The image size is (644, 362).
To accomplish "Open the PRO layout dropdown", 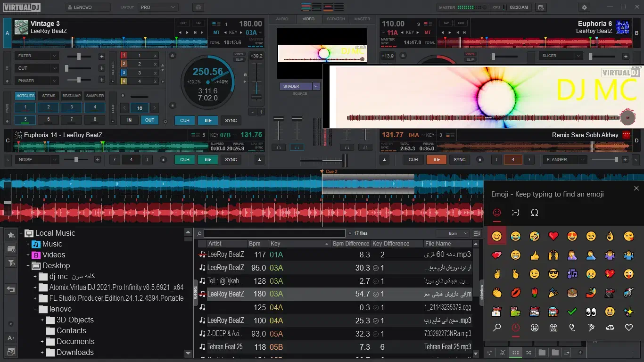I will pos(158,8).
